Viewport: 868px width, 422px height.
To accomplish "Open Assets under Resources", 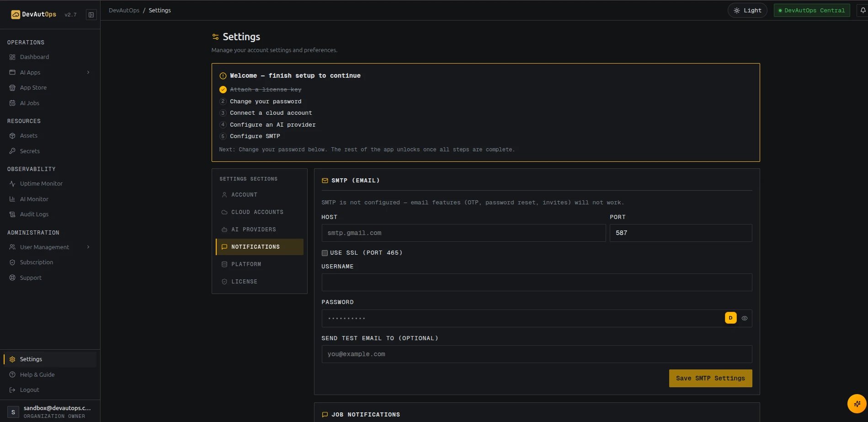I will (x=50, y=136).
